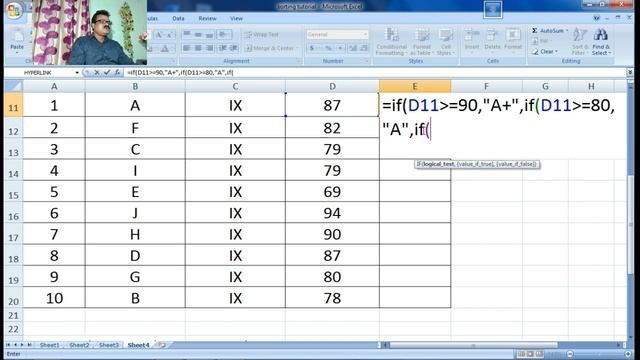Switch to Sheet2 tab
Image resolution: width=640 pixels, height=360 pixels.
pyautogui.click(x=79, y=345)
